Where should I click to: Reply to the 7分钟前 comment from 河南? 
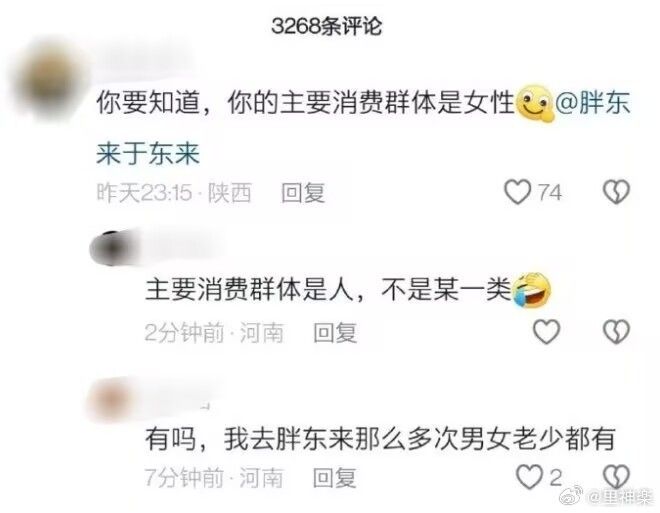pyautogui.click(x=335, y=478)
